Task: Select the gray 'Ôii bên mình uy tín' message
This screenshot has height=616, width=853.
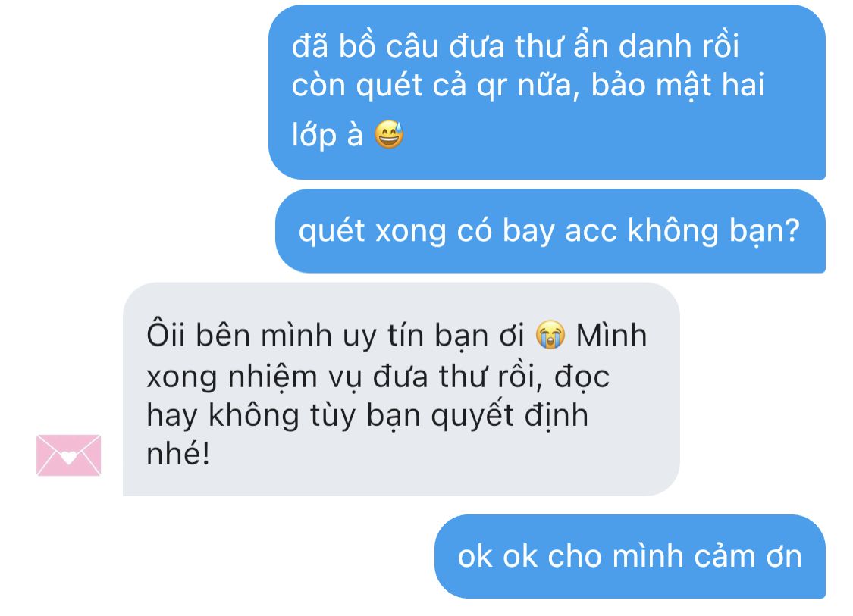Action: [x=401, y=389]
